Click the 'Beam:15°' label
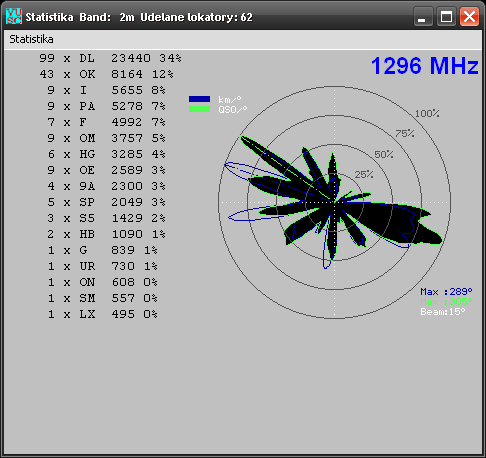This screenshot has width=486, height=458. click(x=443, y=312)
